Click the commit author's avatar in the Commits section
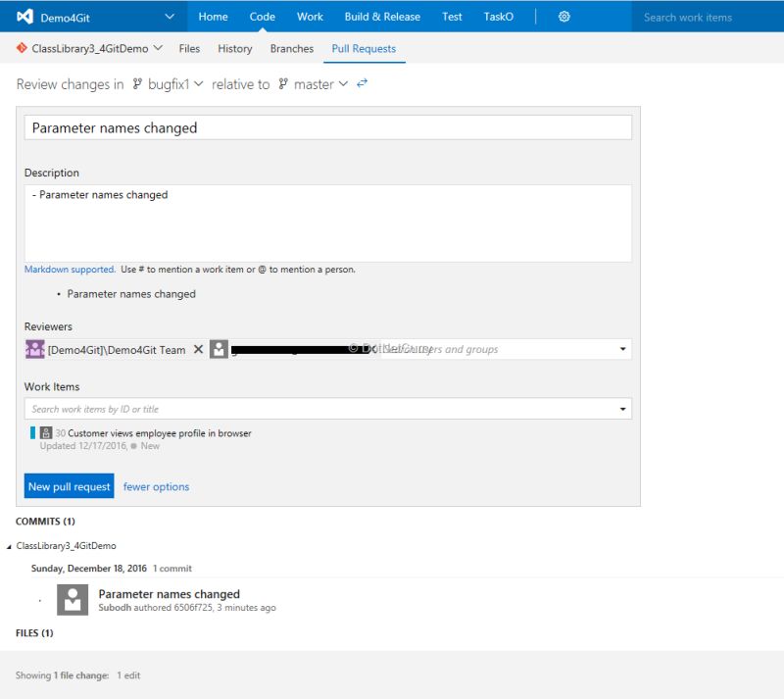 point(72,599)
